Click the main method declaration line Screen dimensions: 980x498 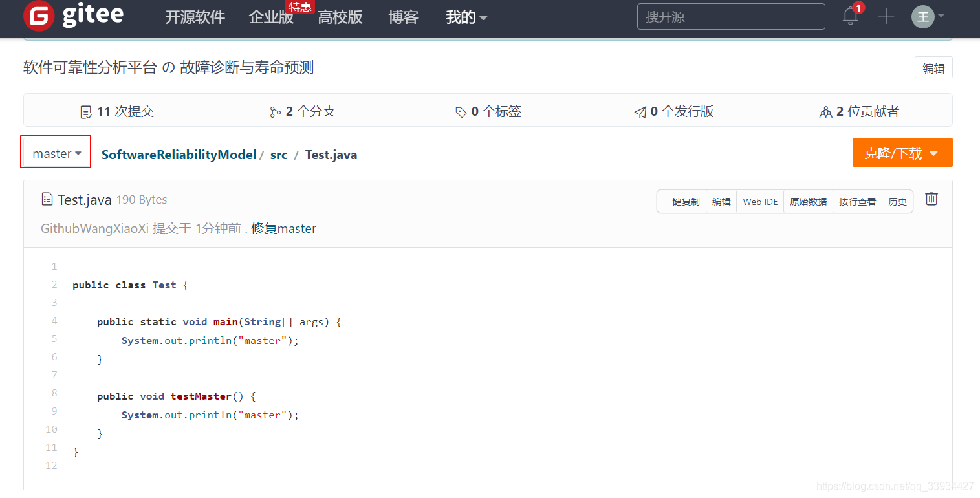[219, 321]
